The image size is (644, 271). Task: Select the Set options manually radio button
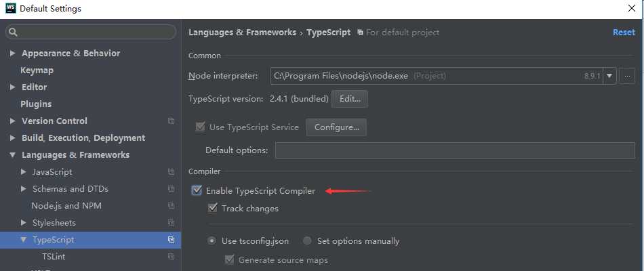307,241
